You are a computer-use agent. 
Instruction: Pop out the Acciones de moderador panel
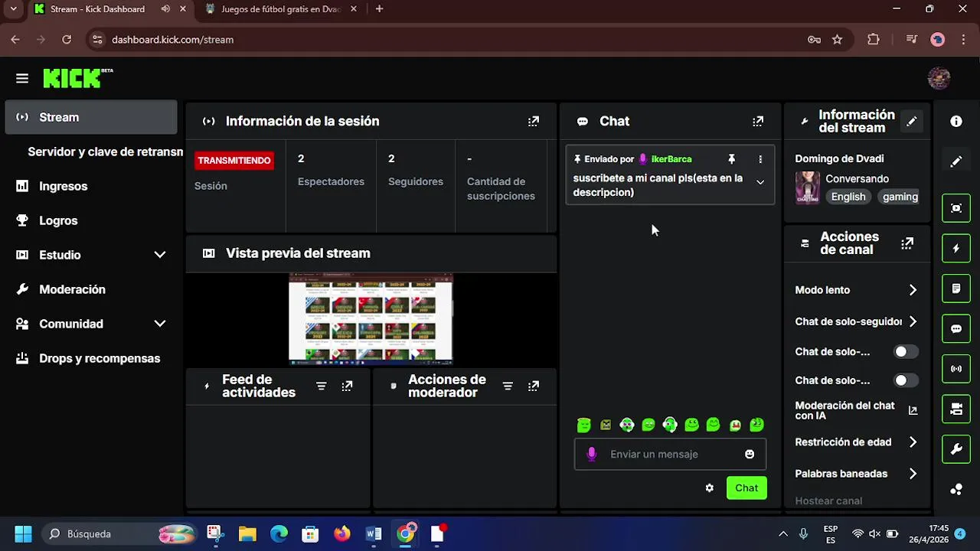click(534, 386)
